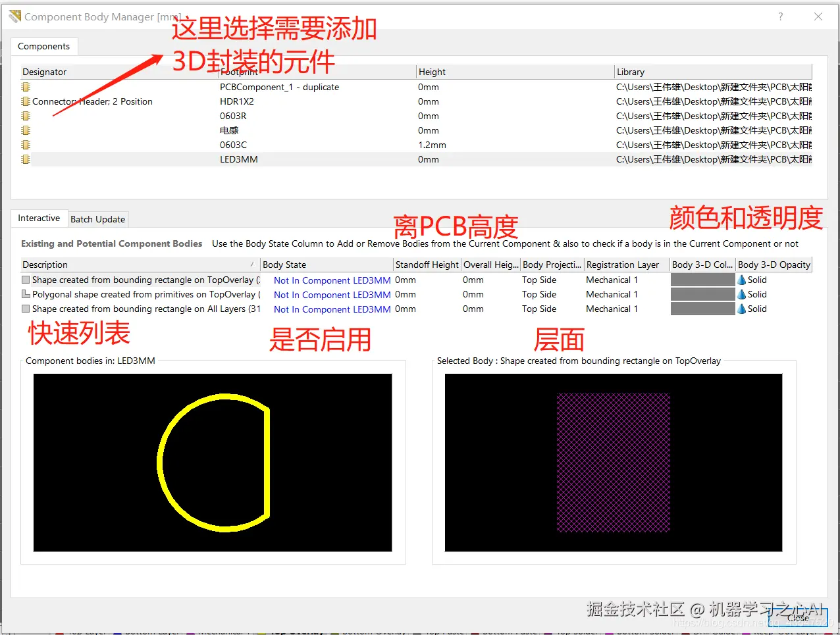Click the Solid opacity text in the All Layers row
Screen dimensions: 840x635
tap(757, 309)
